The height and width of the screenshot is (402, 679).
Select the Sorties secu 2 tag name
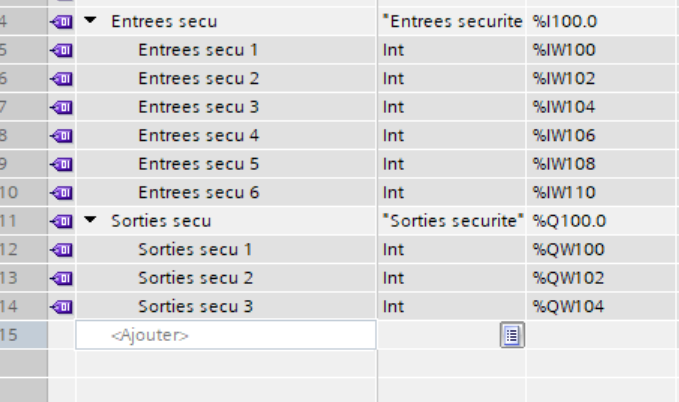195,278
